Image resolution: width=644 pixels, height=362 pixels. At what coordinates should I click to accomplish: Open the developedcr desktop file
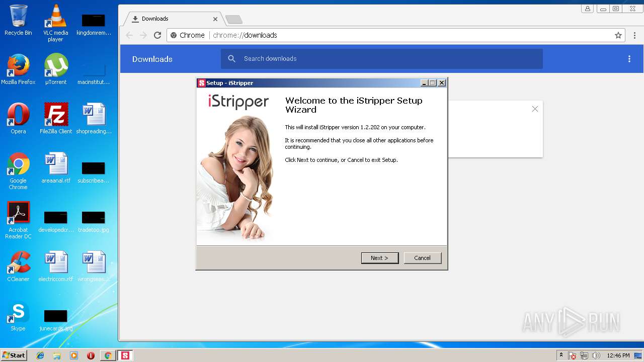coord(55,222)
